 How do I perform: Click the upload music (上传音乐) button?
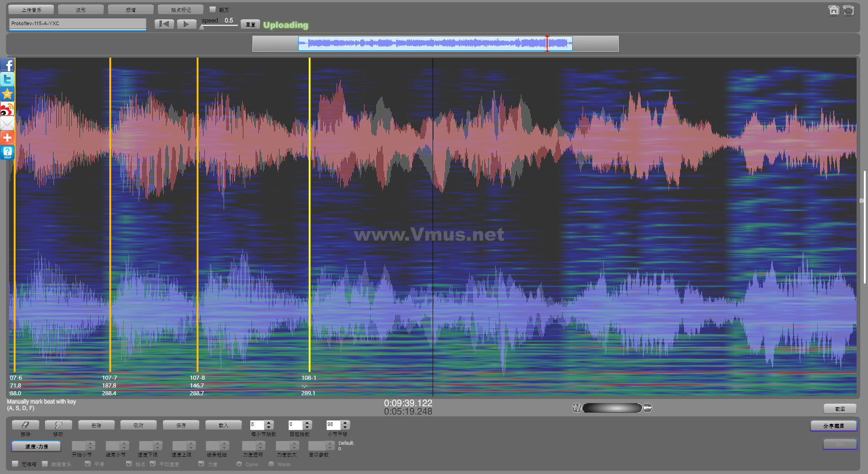pos(31,10)
